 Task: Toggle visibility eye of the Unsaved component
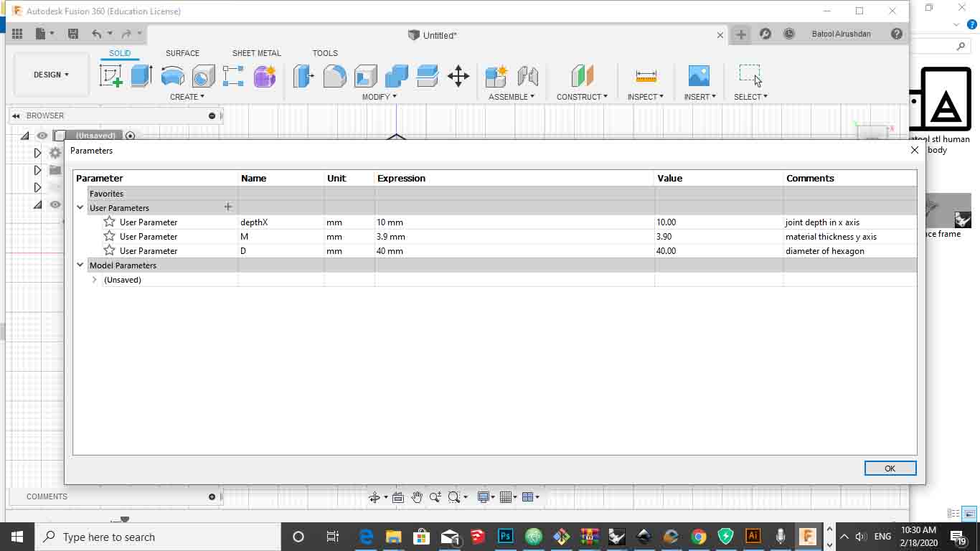click(42, 136)
